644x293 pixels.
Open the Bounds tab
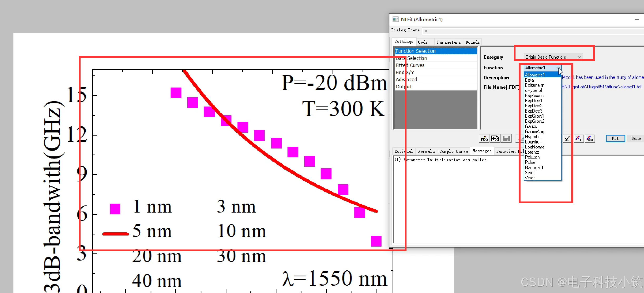click(x=472, y=42)
